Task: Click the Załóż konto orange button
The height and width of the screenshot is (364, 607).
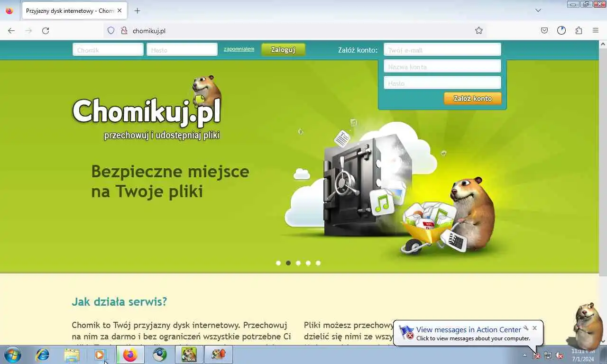Action: pos(473,99)
